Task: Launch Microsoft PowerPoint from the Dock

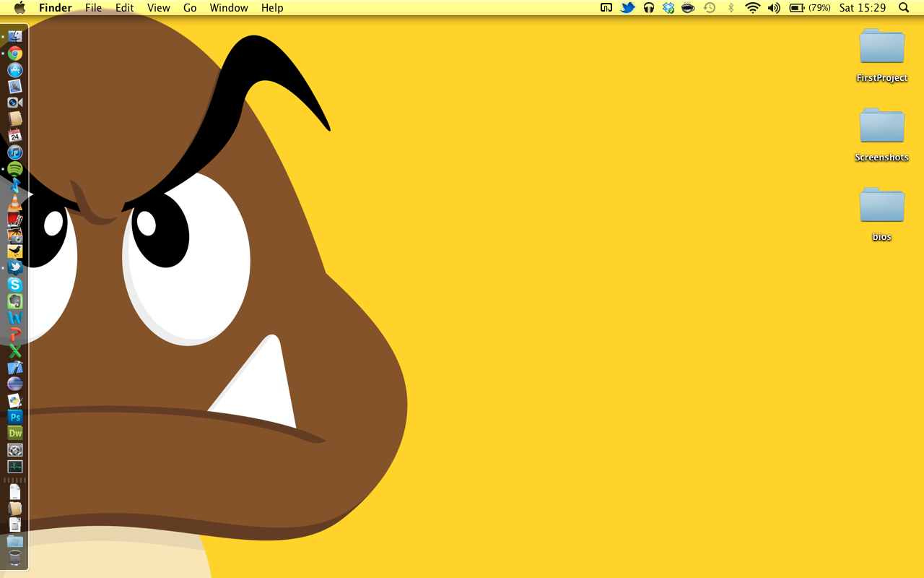Action: [x=15, y=335]
